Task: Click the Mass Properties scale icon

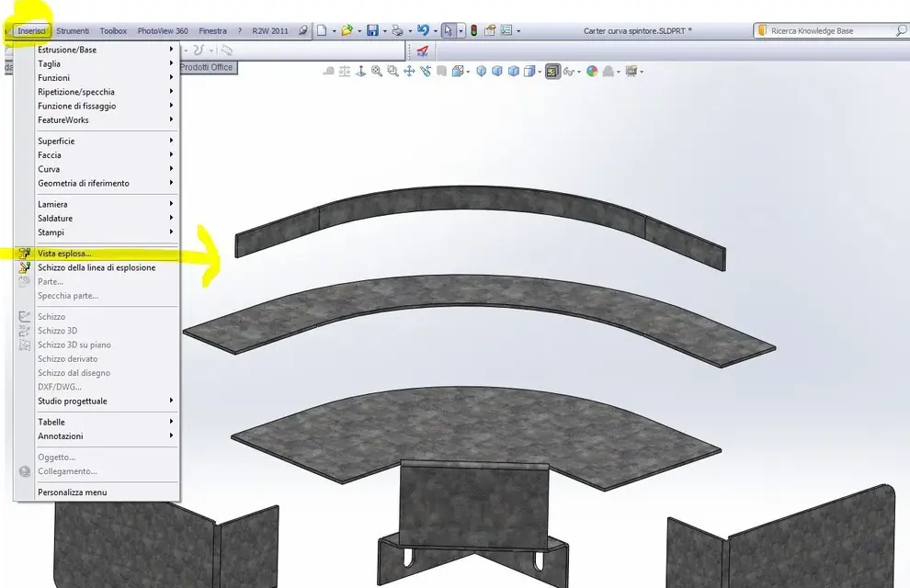Action: 344,72
